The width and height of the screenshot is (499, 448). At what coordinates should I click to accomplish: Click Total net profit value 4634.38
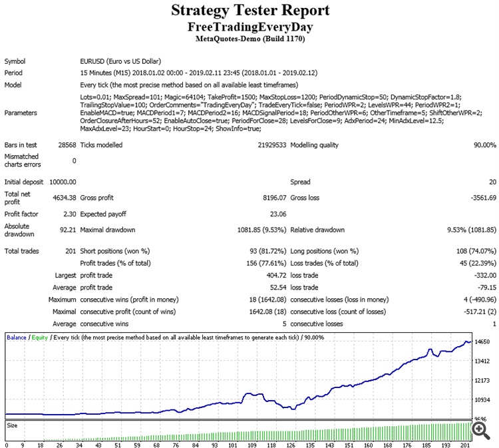[x=65, y=198]
